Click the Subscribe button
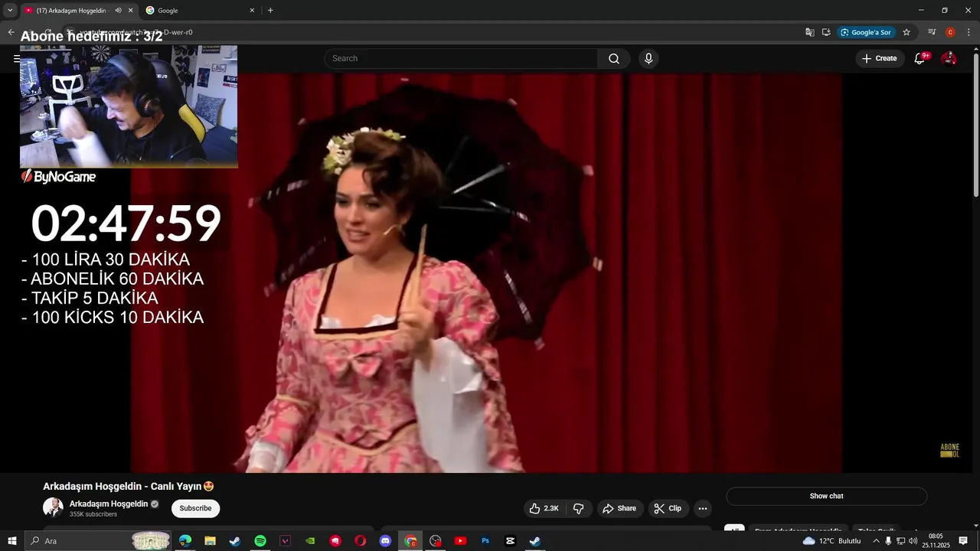 (x=195, y=508)
